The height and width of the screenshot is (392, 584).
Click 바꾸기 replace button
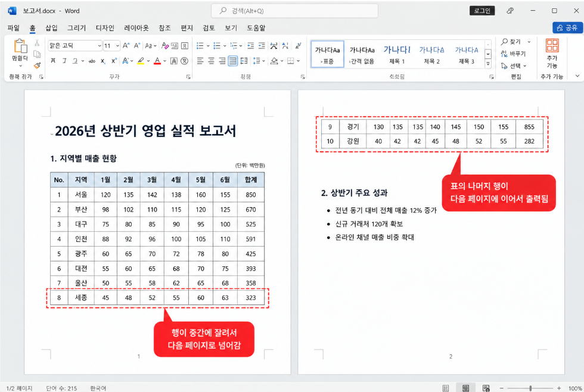coord(513,54)
